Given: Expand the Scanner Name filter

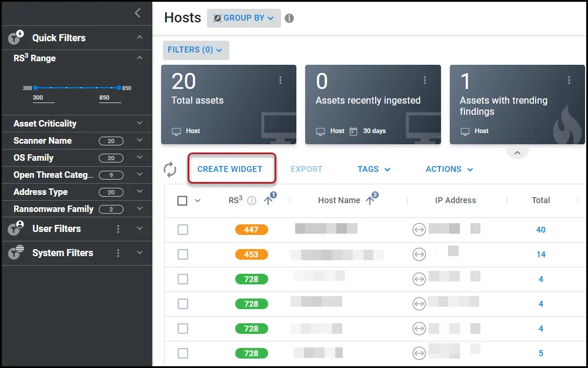Looking at the screenshot, I should click(139, 141).
